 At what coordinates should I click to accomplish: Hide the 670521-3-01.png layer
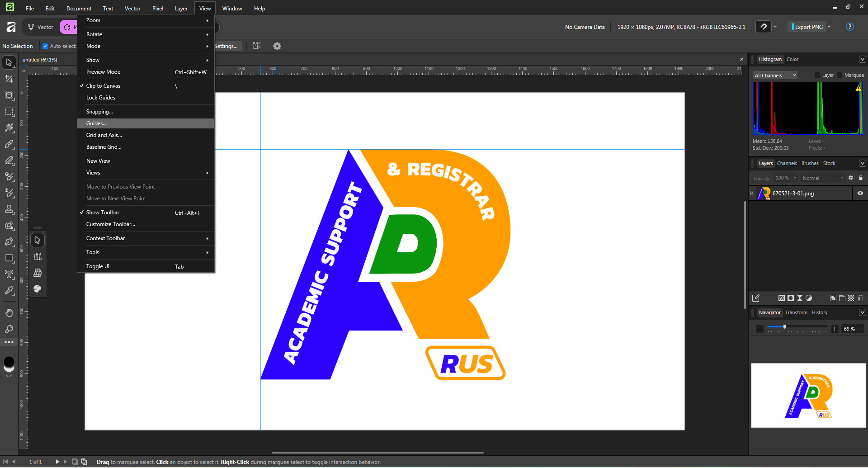click(860, 194)
